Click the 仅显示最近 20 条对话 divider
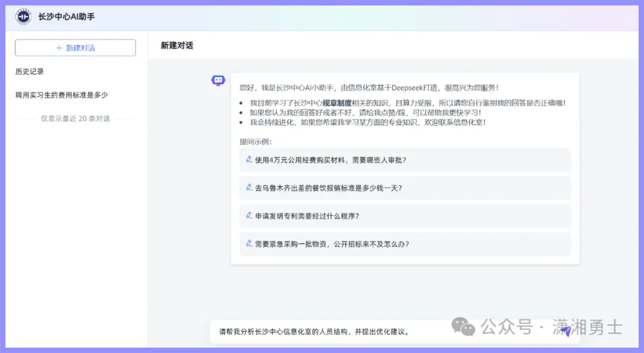 coord(75,119)
